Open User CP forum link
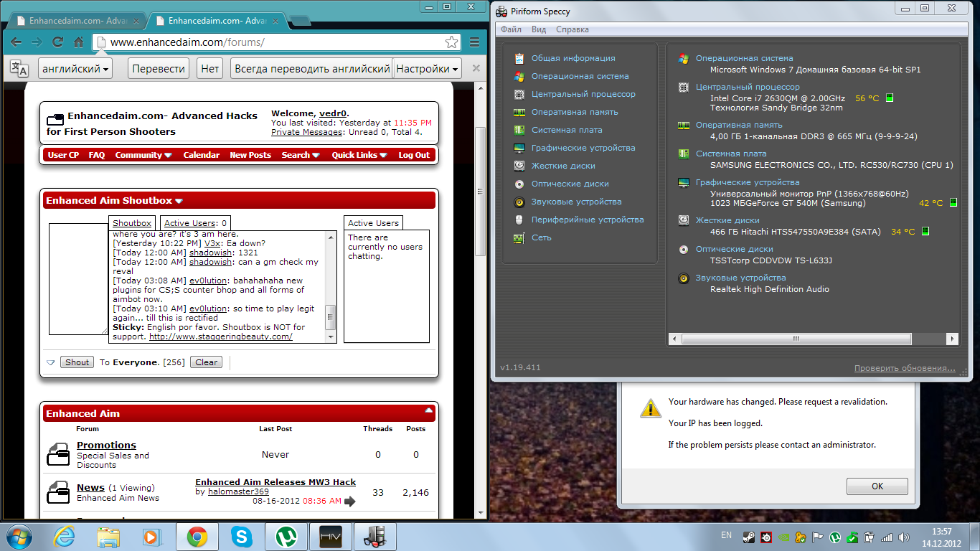Image resolution: width=980 pixels, height=551 pixels. point(63,155)
